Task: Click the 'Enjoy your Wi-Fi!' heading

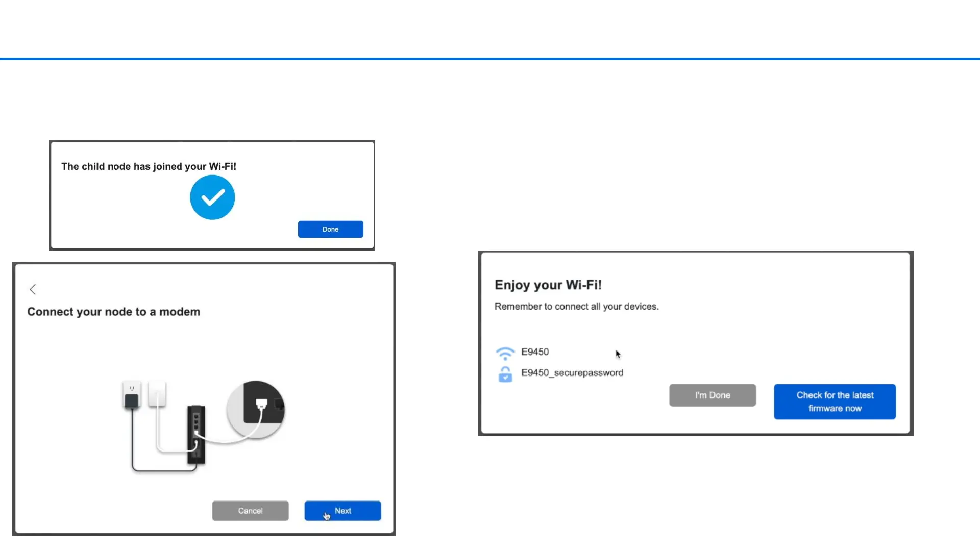Action: [548, 285]
